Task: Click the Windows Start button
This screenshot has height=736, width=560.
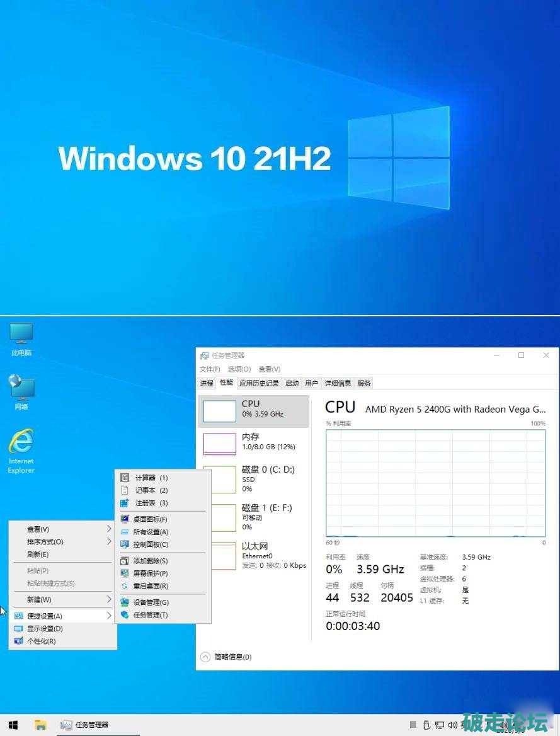Action: (13, 725)
